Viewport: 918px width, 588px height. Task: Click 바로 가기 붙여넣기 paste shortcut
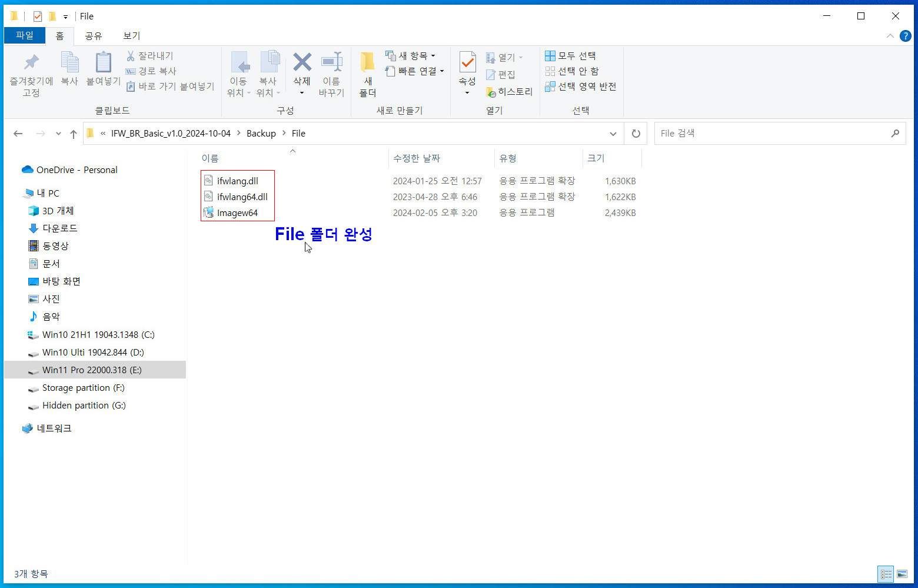(171, 87)
